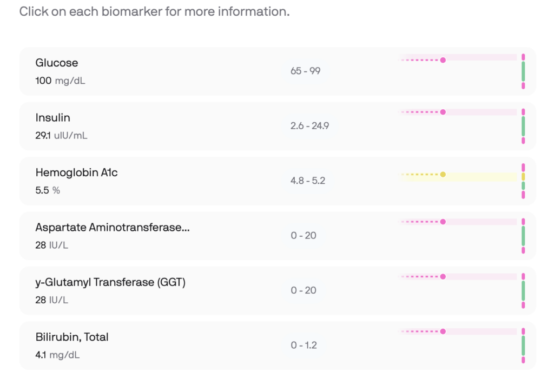Open the Glucose biomarker details

point(57,63)
